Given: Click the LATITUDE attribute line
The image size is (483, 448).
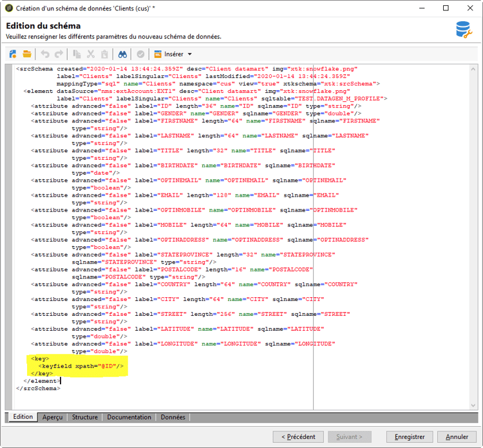Looking at the screenshot, I should click(178, 329).
